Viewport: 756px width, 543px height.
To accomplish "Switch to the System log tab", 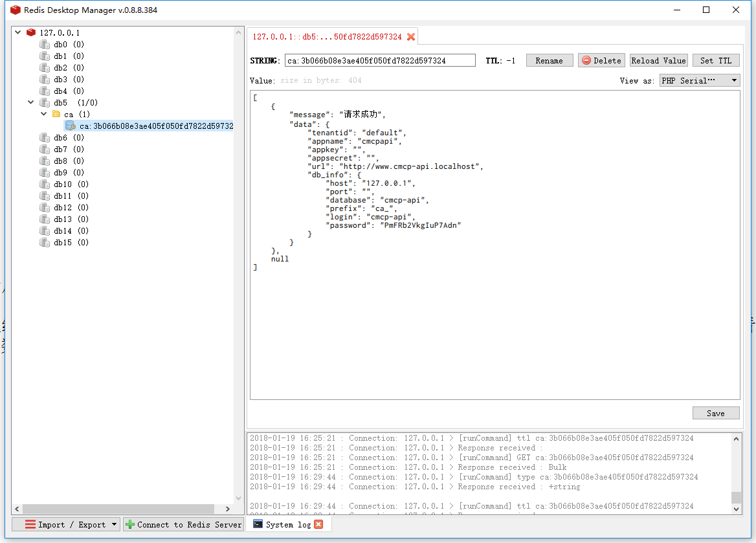I will coord(282,524).
